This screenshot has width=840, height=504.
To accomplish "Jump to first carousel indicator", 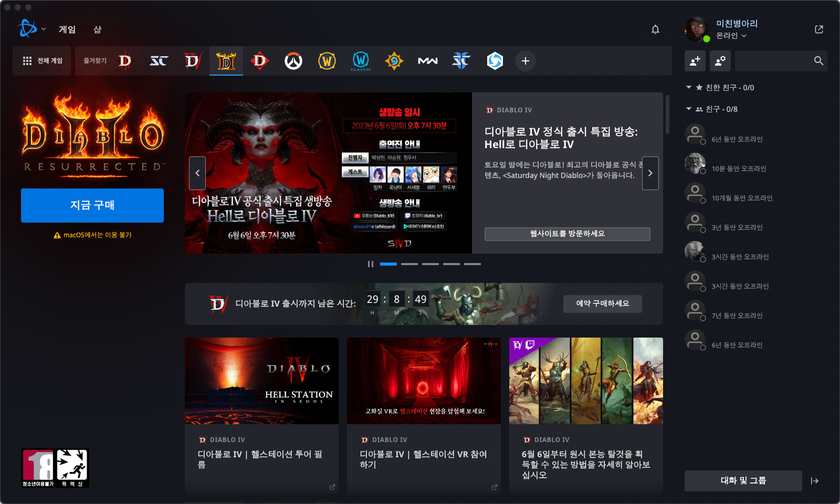I will click(x=388, y=264).
